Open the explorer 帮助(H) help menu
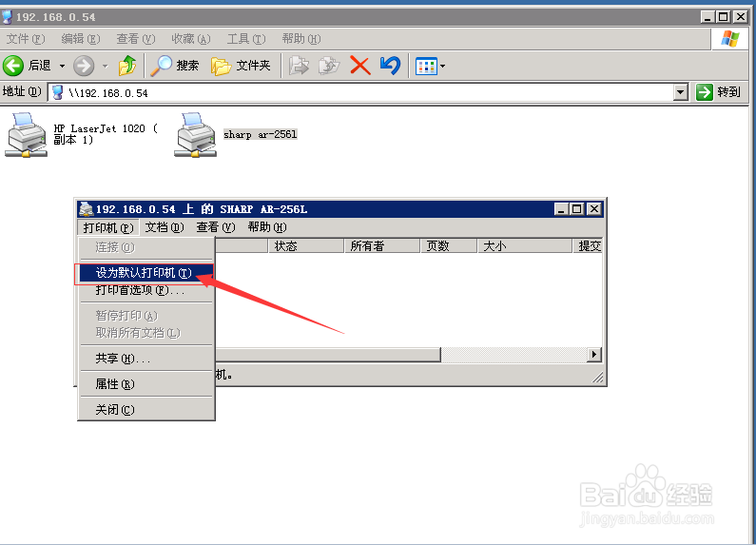Viewport: 756px width, 545px height. click(301, 39)
